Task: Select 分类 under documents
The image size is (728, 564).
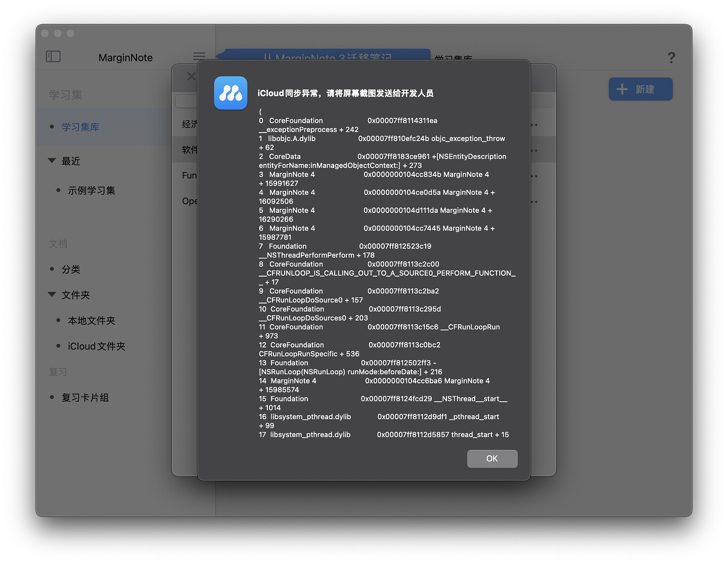Action: click(x=71, y=270)
